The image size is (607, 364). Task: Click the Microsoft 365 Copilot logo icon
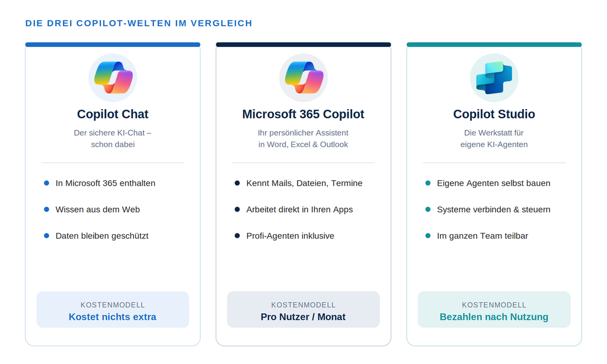click(303, 78)
